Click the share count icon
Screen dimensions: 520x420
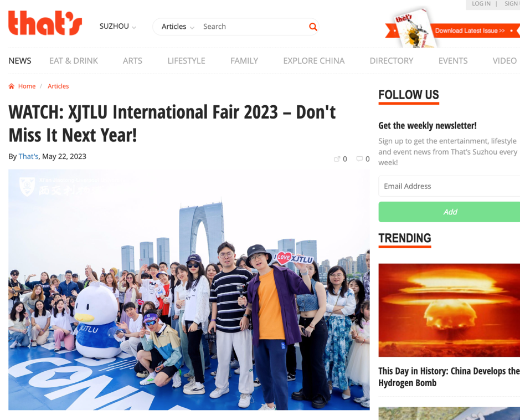(337, 159)
